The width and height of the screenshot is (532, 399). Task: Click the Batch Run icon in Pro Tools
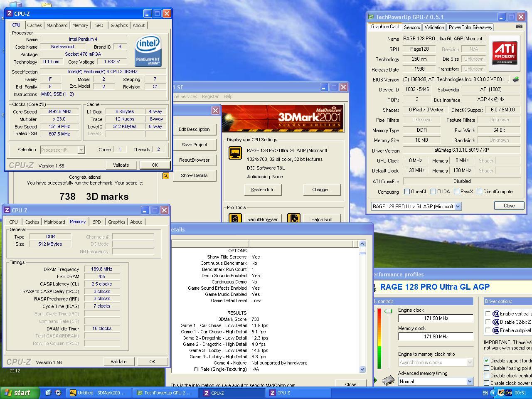[x=294, y=219]
